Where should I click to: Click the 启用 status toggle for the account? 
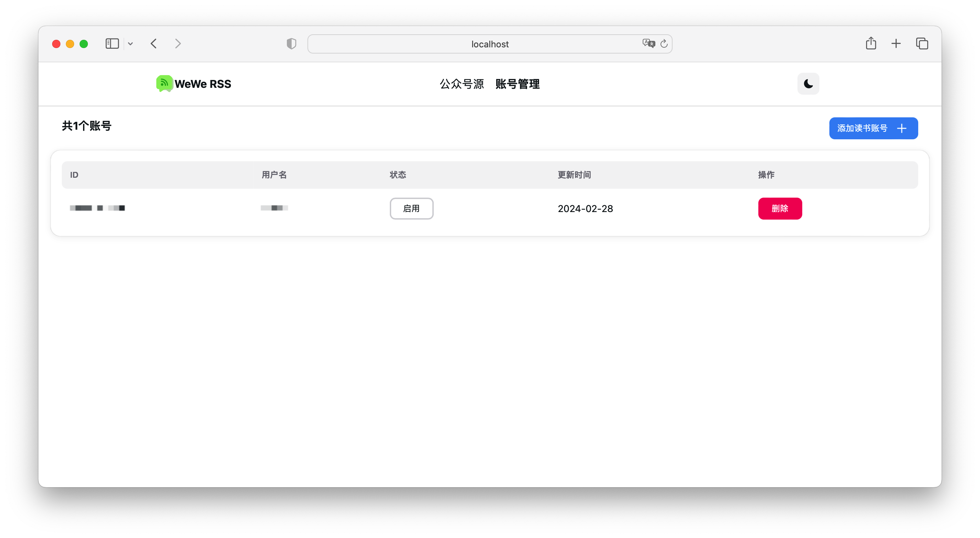(411, 209)
